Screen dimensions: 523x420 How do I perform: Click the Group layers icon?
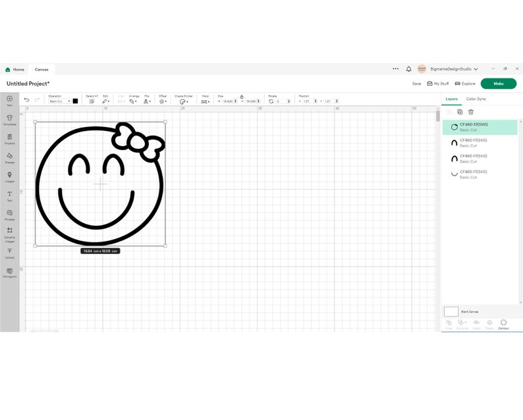click(x=449, y=112)
